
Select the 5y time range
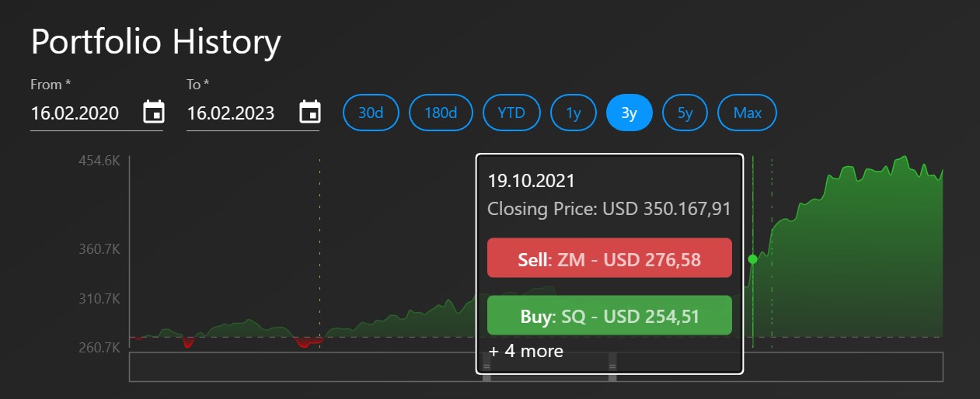point(685,113)
